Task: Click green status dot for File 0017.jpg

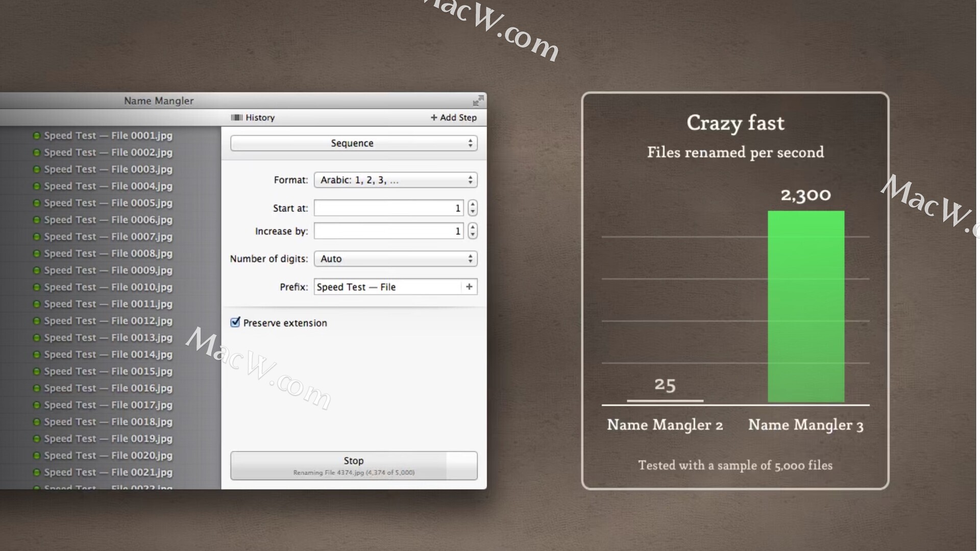Action: coord(37,405)
